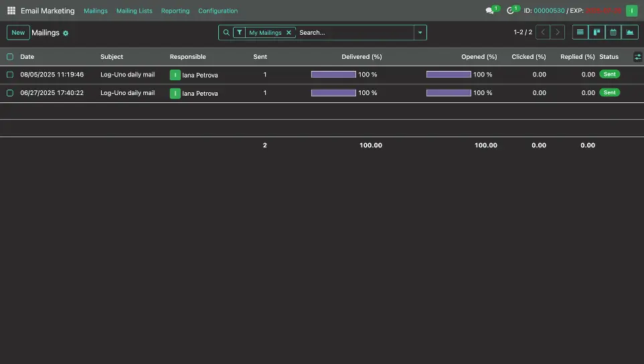Open the user avatar menu
644x364 pixels.
tap(631, 11)
